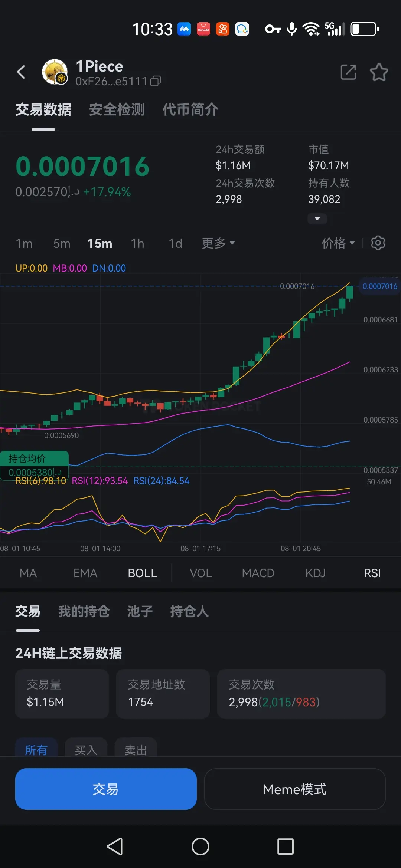Select the 1m timeframe
401x868 pixels.
point(24,243)
